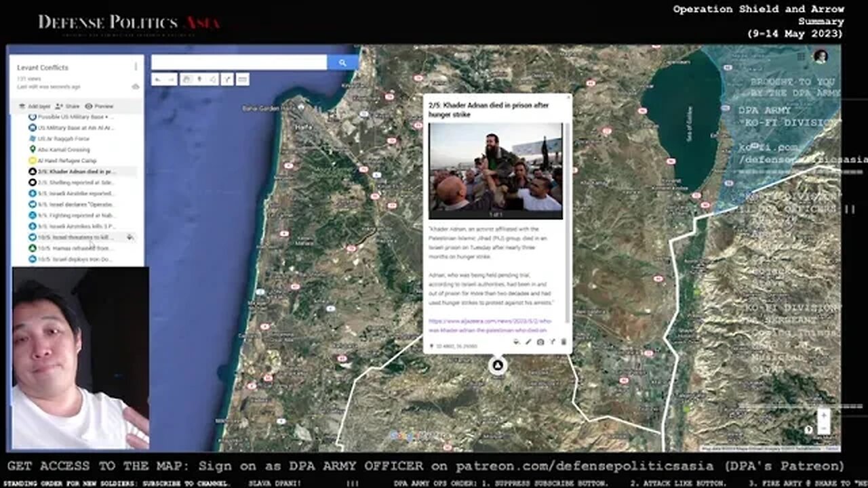Open the Levant Conflicts map options menu

[136, 67]
